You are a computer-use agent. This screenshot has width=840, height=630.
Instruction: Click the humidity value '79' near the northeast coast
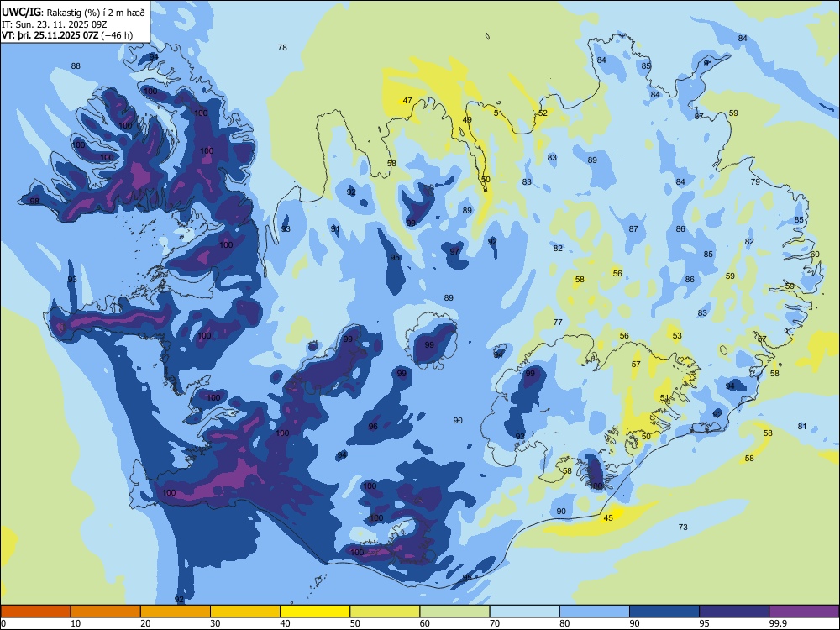pyautogui.click(x=755, y=182)
